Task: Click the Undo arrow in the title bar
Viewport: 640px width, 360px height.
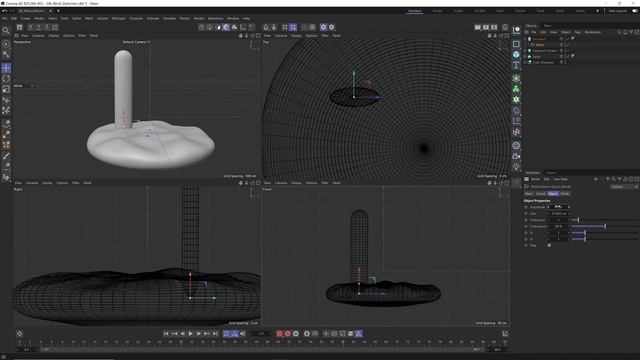Action: [x=4, y=11]
